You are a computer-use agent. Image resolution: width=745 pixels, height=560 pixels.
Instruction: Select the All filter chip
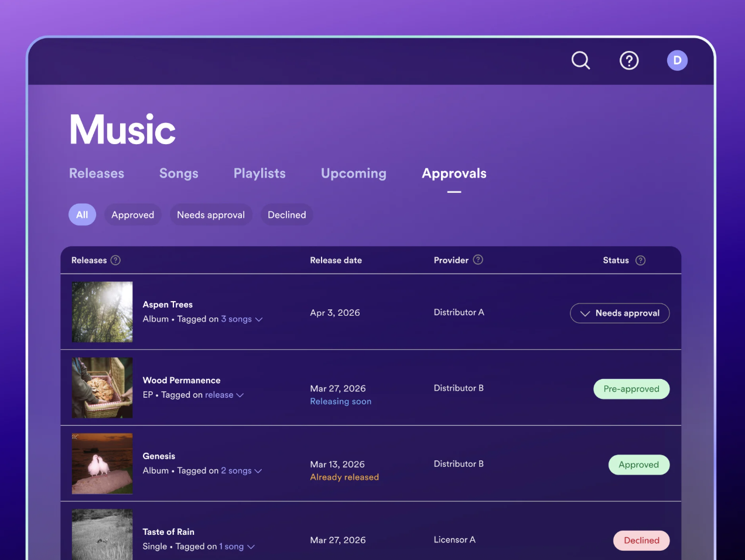[x=82, y=215]
